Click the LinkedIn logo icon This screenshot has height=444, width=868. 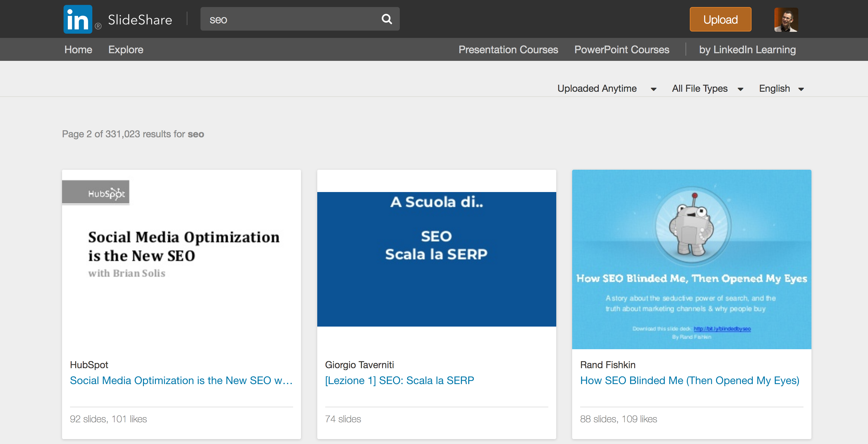(78, 19)
